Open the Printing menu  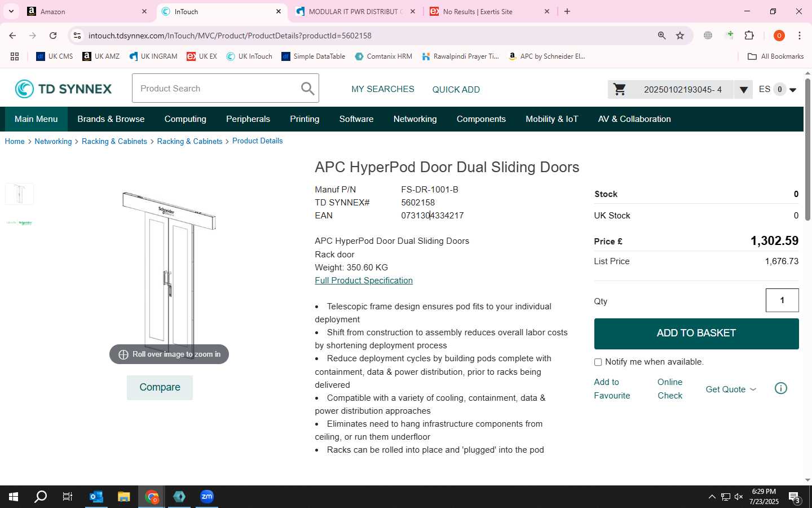[304, 119]
